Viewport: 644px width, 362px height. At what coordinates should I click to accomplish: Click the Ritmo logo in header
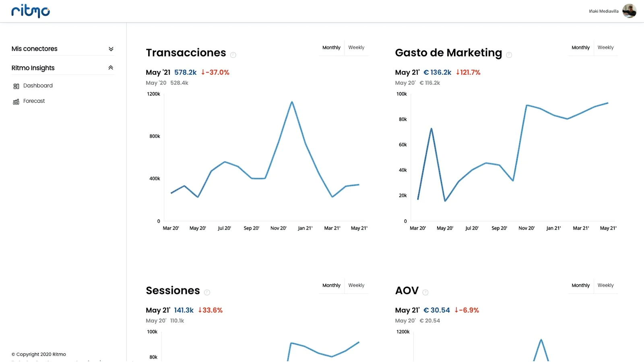click(x=31, y=11)
